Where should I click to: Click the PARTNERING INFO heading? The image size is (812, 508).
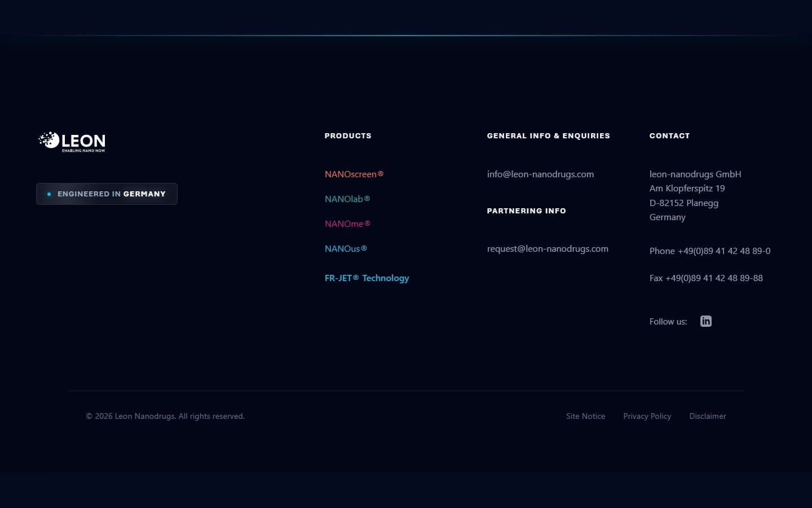click(527, 211)
